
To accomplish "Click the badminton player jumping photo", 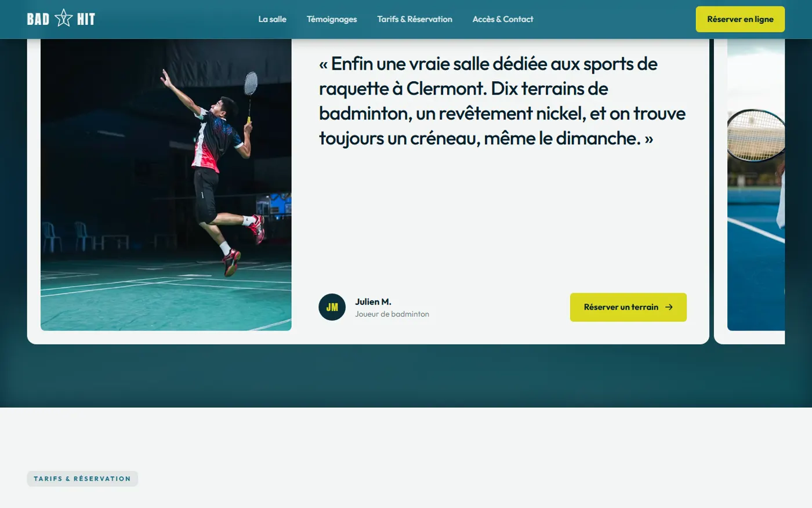I will click(x=166, y=184).
